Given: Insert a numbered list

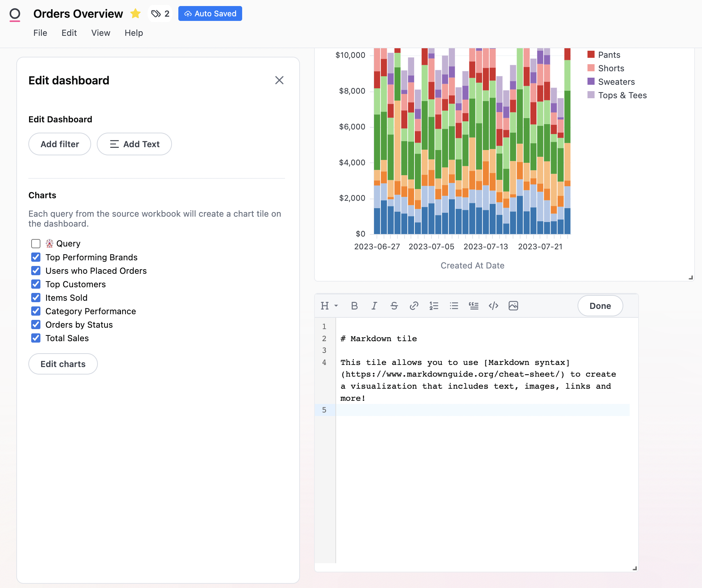Looking at the screenshot, I should (434, 306).
